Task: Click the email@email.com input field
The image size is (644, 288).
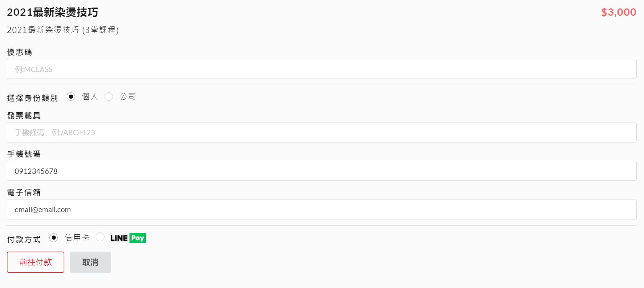Action: pyautogui.click(x=322, y=209)
